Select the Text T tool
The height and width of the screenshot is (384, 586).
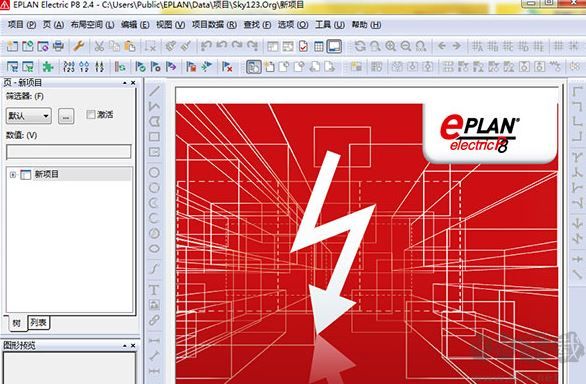tap(154, 290)
